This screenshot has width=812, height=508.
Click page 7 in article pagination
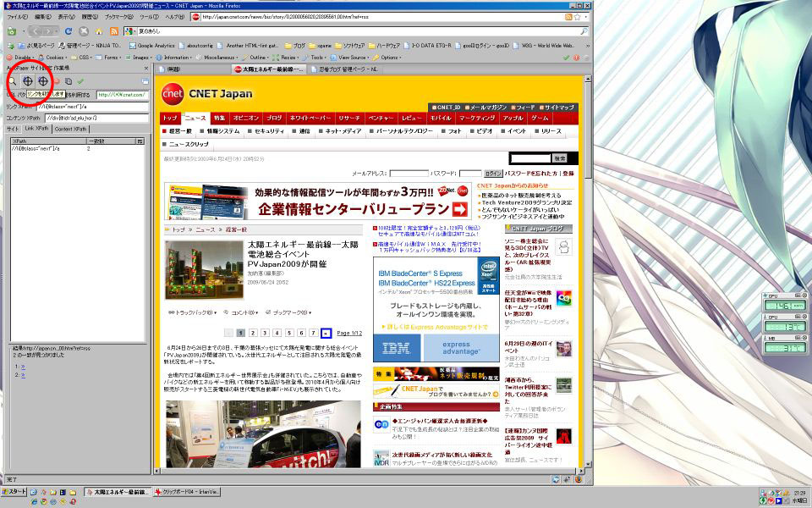(x=313, y=333)
